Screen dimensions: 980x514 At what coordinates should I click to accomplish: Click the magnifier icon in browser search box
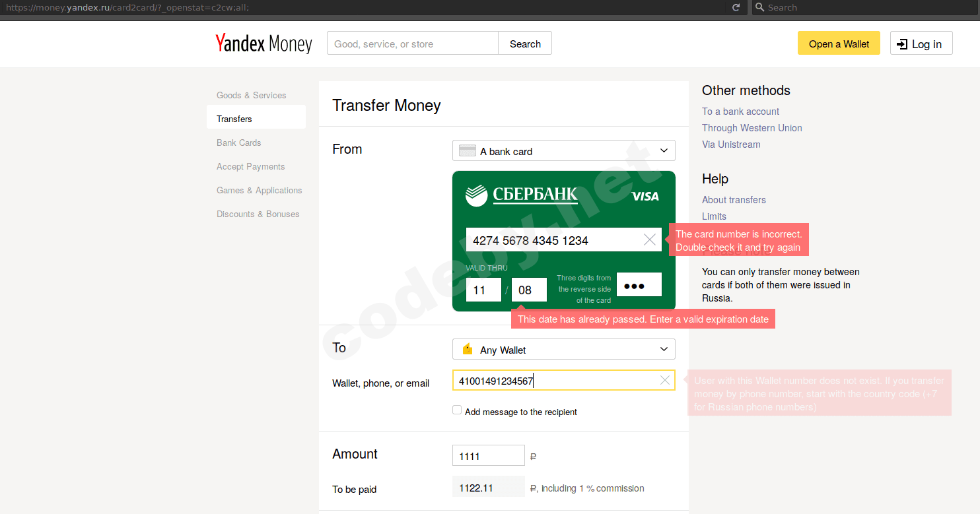coord(759,7)
